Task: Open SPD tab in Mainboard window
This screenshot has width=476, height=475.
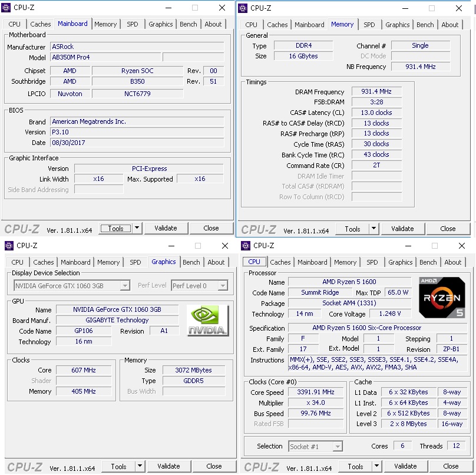Action: 133,24
